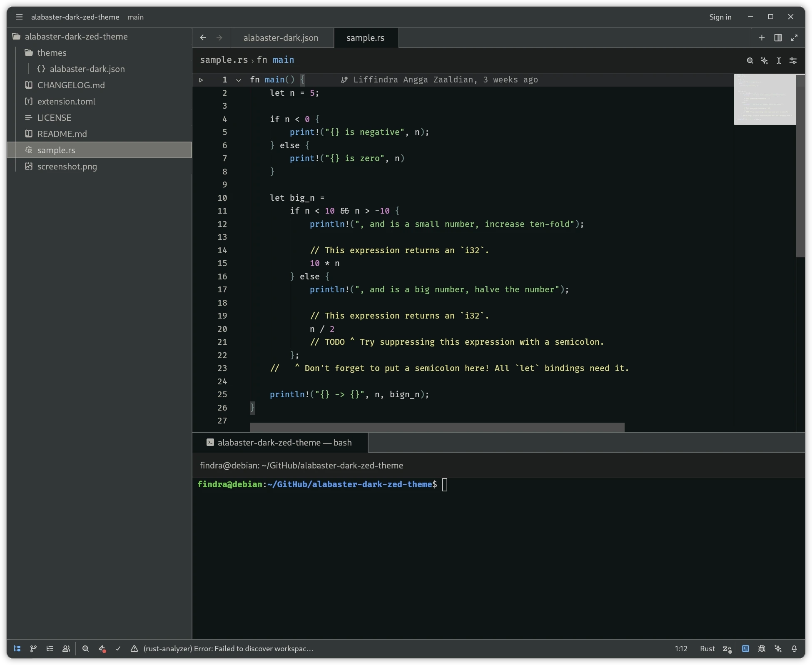Toggle the project panel icon in status bar
The width and height of the screenshot is (812, 665).
(x=17, y=648)
